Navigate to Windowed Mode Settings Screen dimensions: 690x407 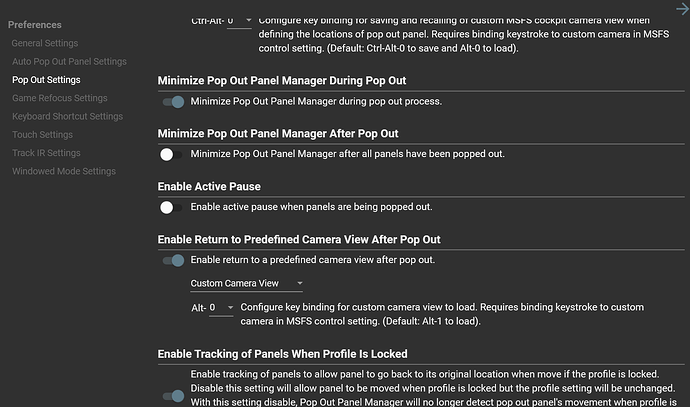[64, 171]
